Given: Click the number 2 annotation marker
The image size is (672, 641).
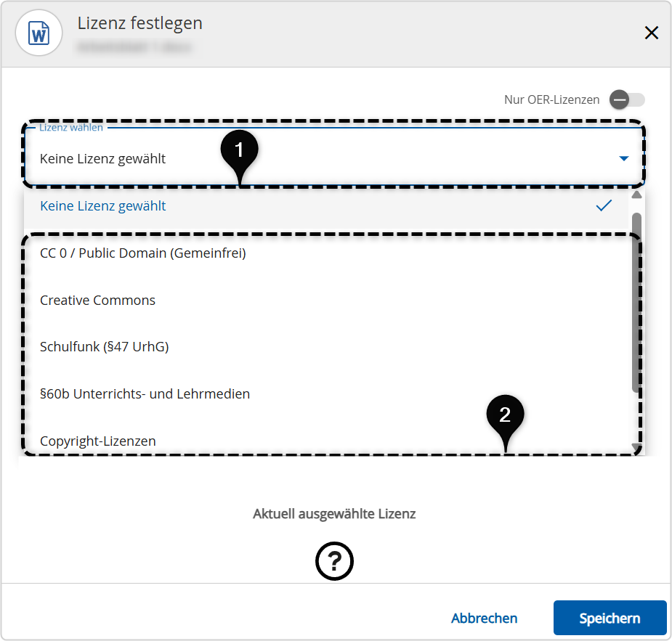Looking at the screenshot, I should pos(505,415).
